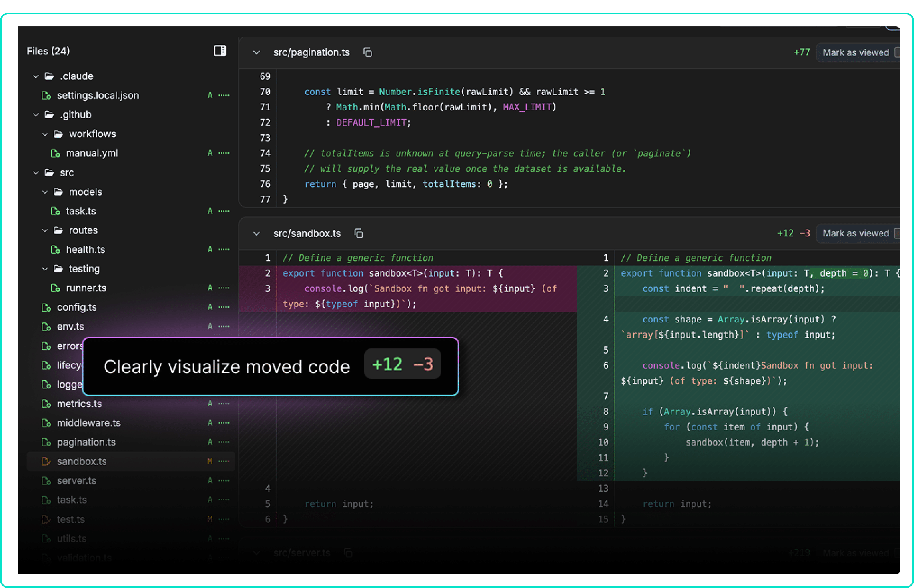The image size is (914, 588).
Task: Click the testing folder icon
Action: pos(58,269)
